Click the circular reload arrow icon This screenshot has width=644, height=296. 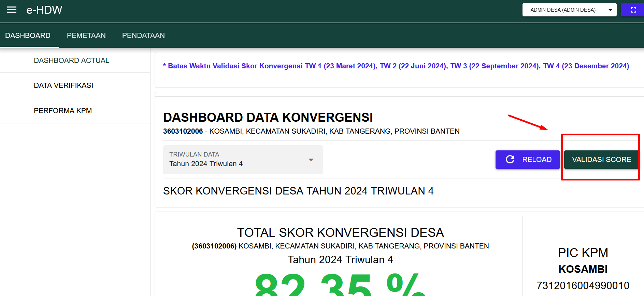click(x=510, y=159)
